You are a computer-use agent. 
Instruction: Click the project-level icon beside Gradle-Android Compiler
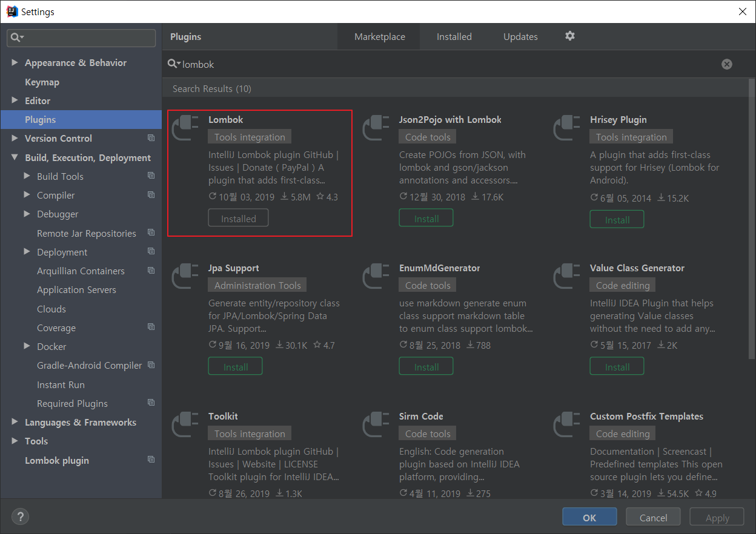[151, 365]
